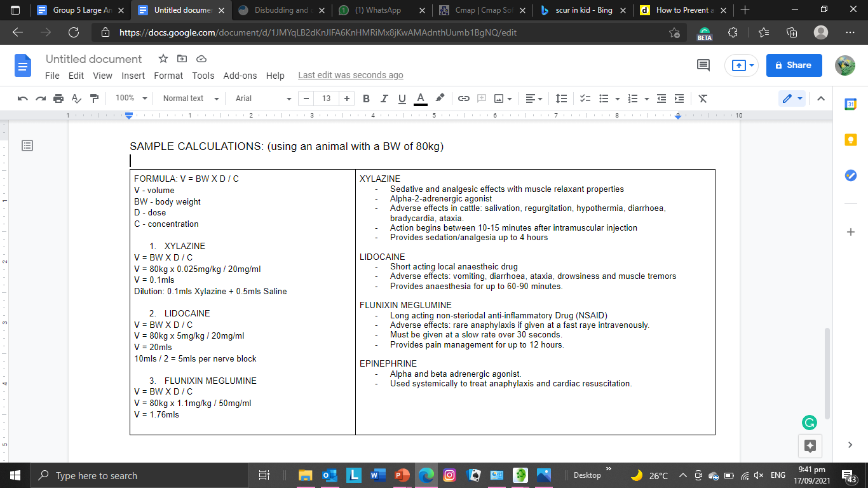Screen dimensions: 868x488
Task: Get add-ons with the plus icon
Action: pyautogui.click(x=851, y=233)
